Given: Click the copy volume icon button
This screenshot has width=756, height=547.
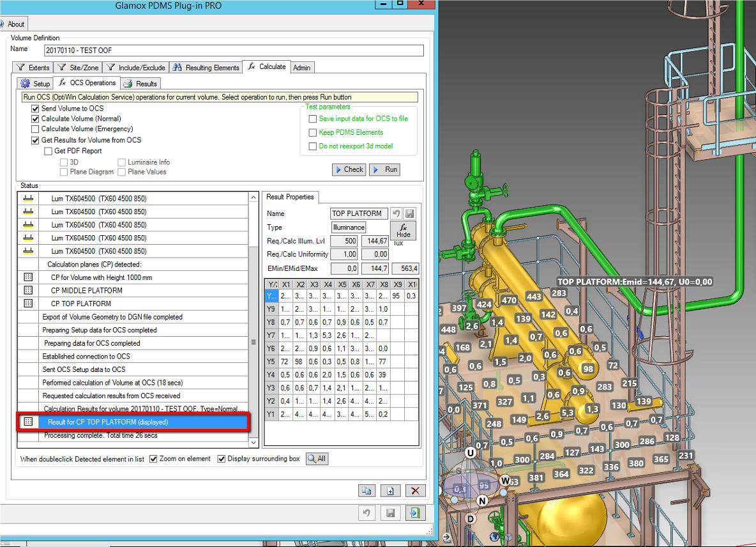Looking at the screenshot, I should tap(367, 491).
